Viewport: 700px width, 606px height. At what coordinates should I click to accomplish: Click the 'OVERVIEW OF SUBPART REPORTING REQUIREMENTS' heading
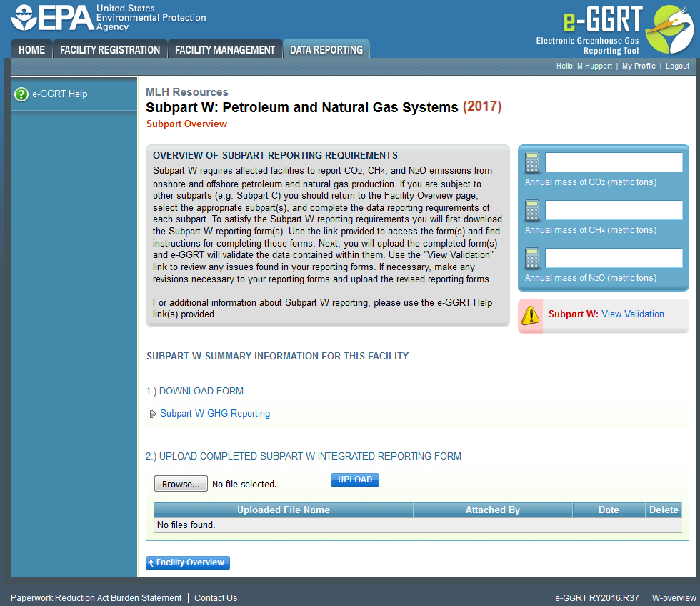275,155
